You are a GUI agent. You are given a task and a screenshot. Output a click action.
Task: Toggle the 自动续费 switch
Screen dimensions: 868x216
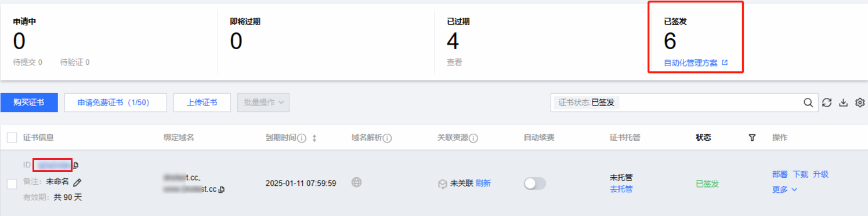(x=534, y=184)
